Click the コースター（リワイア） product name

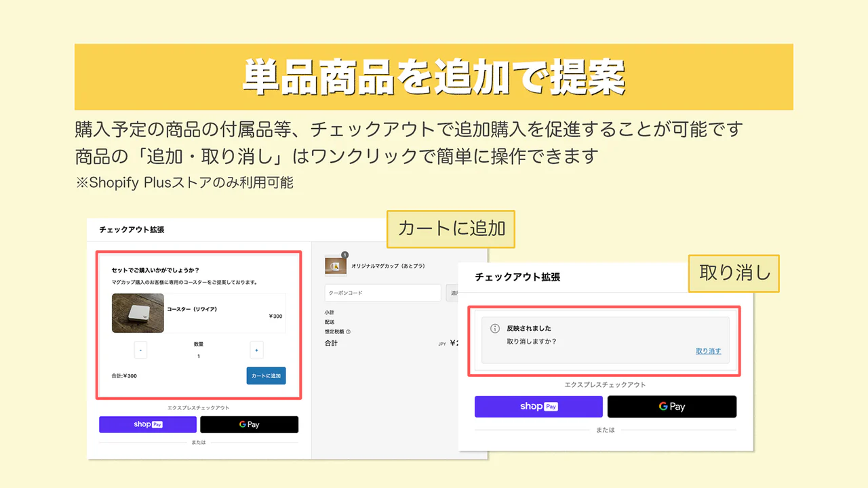coord(192,309)
